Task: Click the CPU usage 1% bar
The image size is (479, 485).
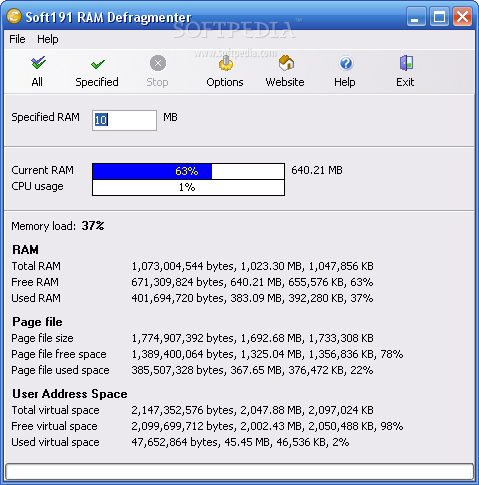Action: pyautogui.click(x=188, y=187)
